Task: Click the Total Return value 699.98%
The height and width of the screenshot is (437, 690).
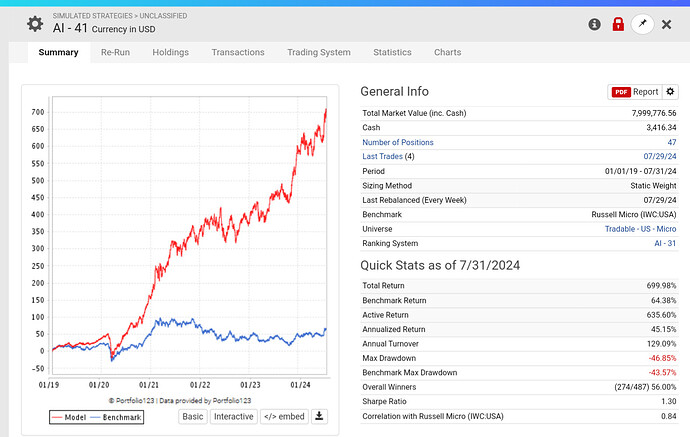Action: 661,286
